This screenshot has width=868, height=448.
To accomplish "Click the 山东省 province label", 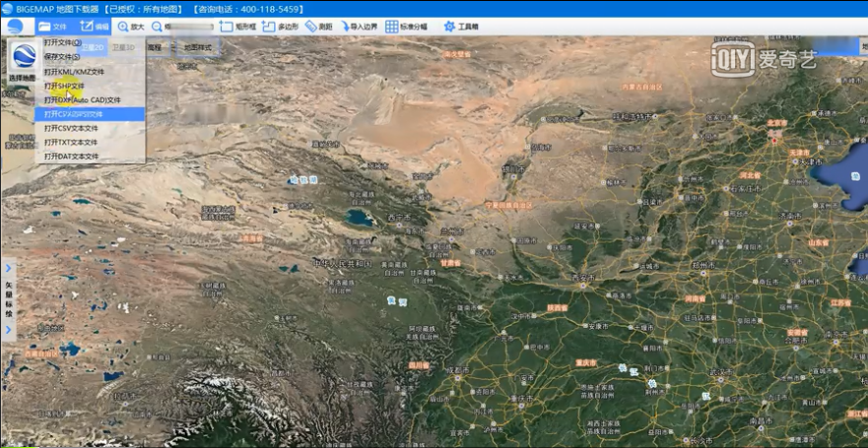I will click(818, 243).
